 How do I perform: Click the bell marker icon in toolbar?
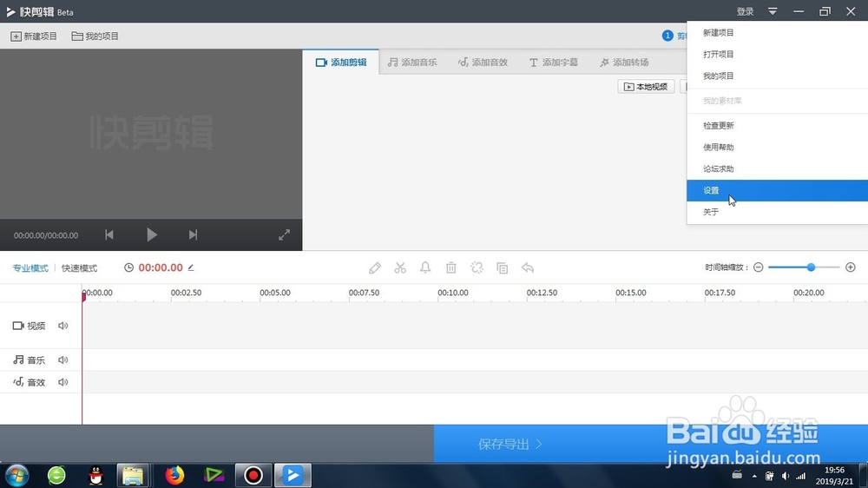pyautogui.click(x=425, y=268)
